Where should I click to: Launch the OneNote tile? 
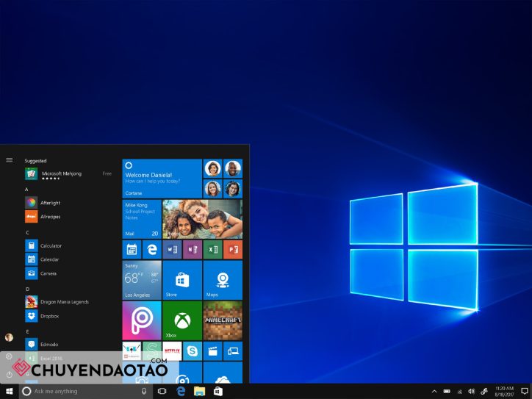[x=193, y=250]
